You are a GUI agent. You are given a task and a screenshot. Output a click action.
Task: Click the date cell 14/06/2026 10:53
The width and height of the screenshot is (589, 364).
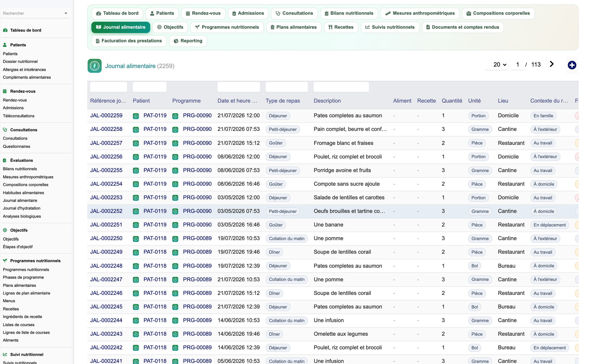tap(239, 320)
